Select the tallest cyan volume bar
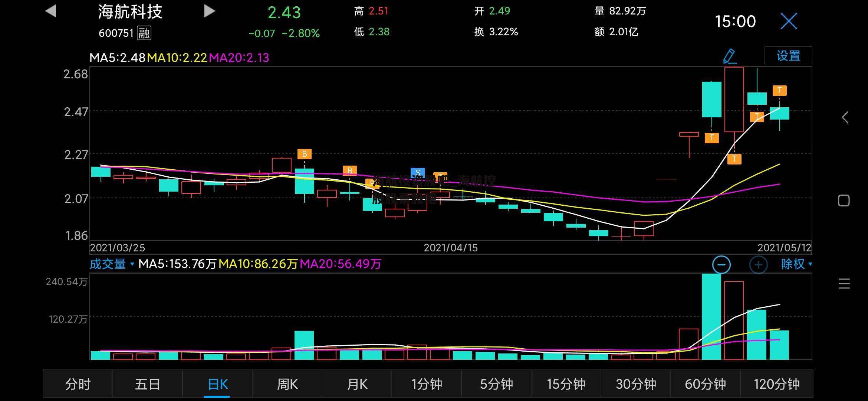This screenshot has width=868, height=401. point(711,317)
